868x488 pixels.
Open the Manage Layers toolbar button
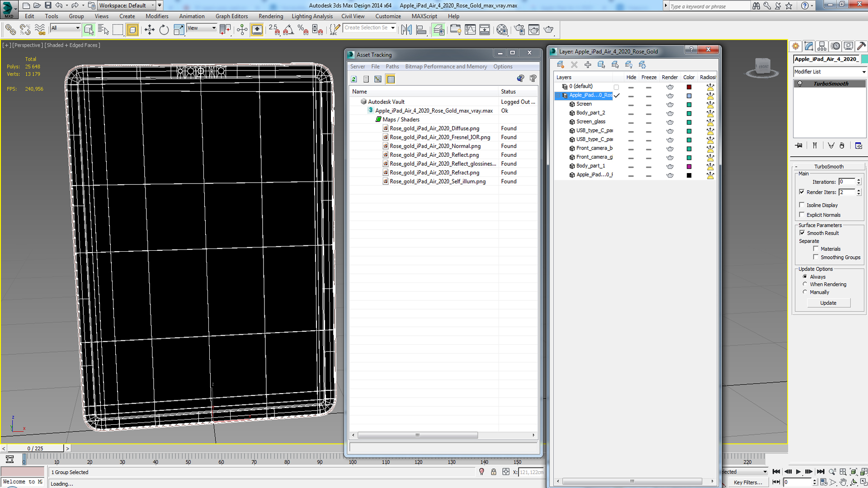coord(438,30)
